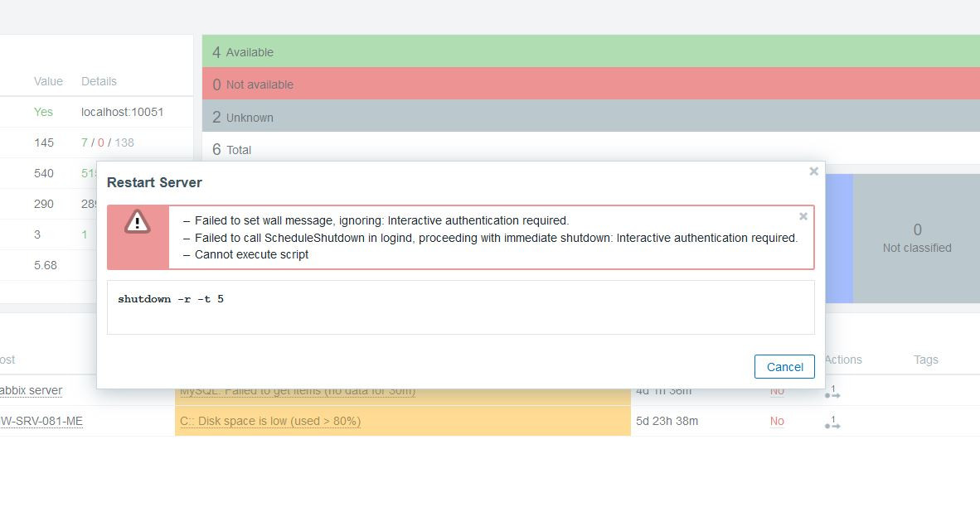The width and height of the screenshot is (980, 507).
Task: Dismiss the red error message box
Action: (x=803, y=216)
